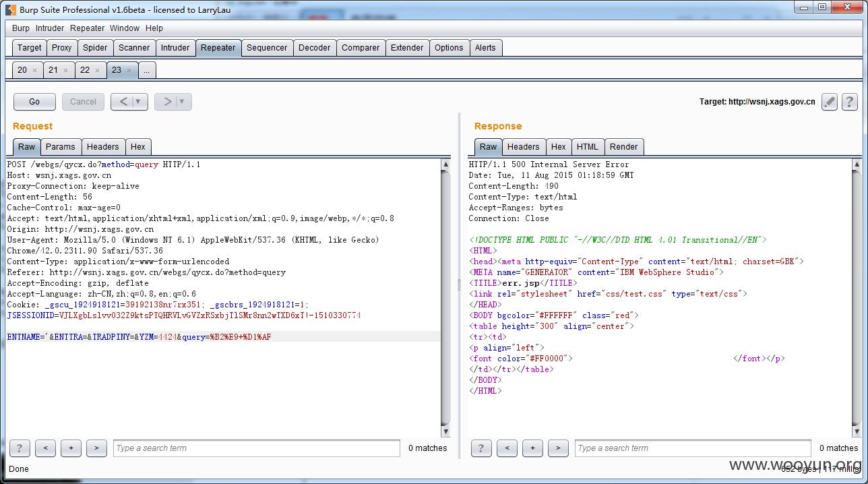Go forward in request history
Image resolution: width=868 pixels, height=484 pixels.
pyautogui.click(x=166, y=102)
